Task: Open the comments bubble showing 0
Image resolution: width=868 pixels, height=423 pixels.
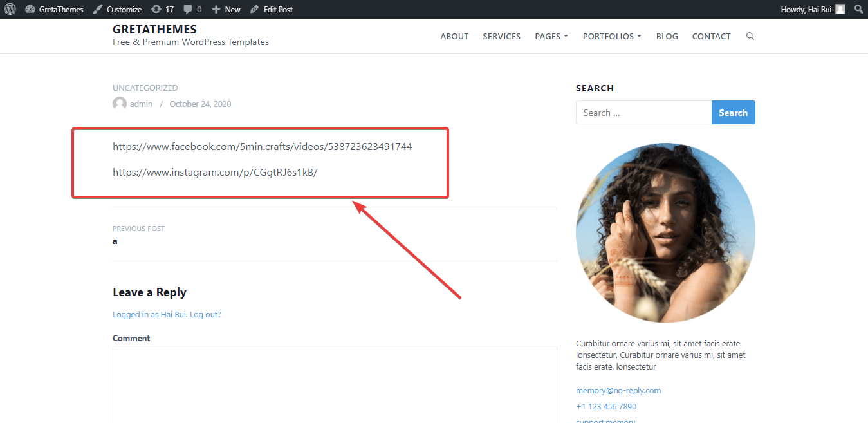Action: (189, 9)
